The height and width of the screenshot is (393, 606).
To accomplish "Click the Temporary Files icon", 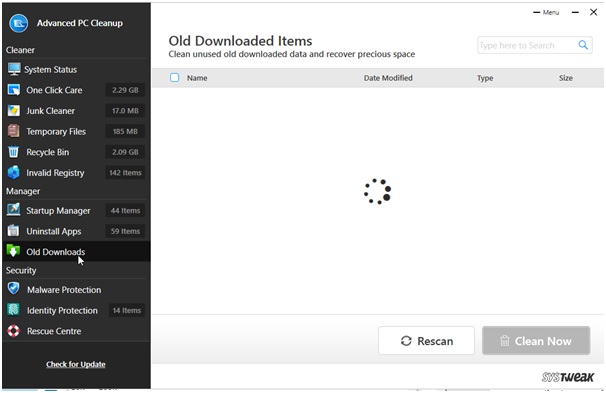I will click(x=14, y=131).
